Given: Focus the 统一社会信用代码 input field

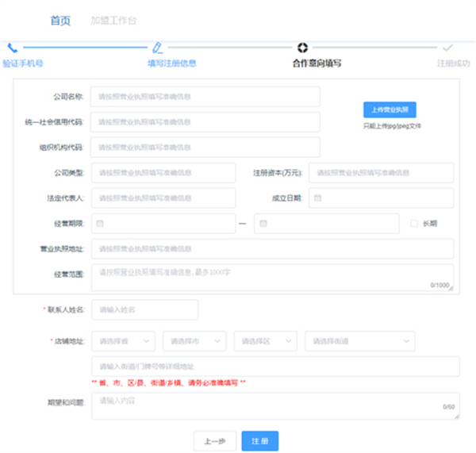Looking at the screenshot, I should (x=205, y=122).
